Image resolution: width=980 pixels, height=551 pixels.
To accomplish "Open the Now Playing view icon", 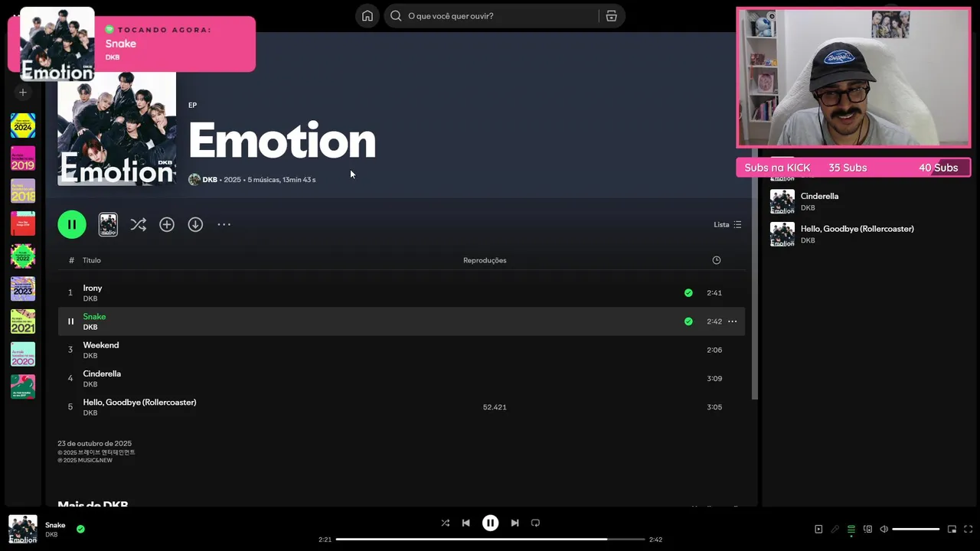I will [x=818, y=529].
